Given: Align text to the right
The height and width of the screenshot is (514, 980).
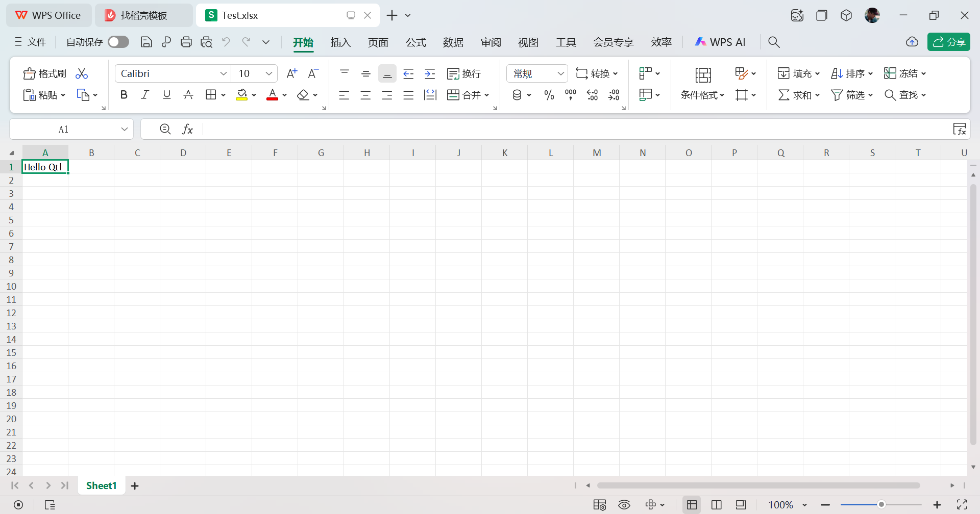Looking at the screenshot, I should 387,95.
